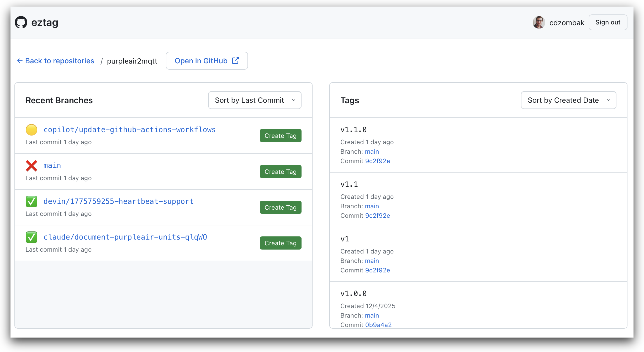The width and height of the screenshot is (644, 352).
Task: Click external link icon in Open in GitHub
Action: [235, 61]
